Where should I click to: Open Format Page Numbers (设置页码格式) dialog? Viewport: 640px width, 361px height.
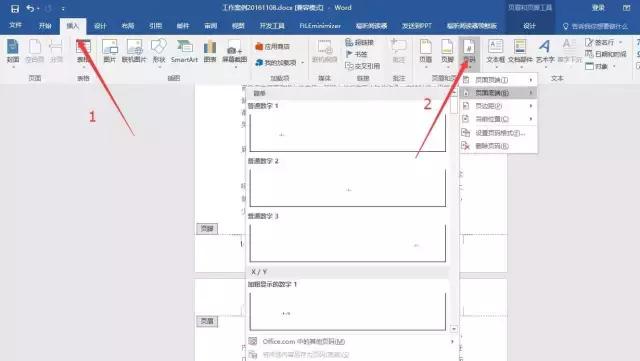[498, 133]
